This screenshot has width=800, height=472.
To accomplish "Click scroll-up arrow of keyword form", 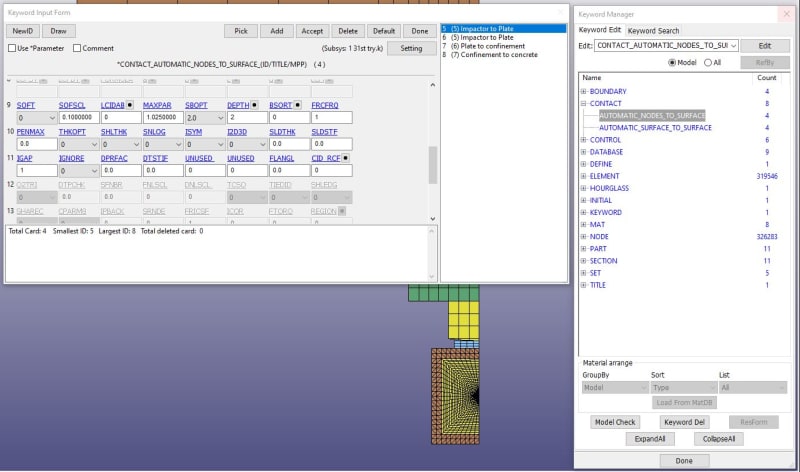I will tap(433, 85).
